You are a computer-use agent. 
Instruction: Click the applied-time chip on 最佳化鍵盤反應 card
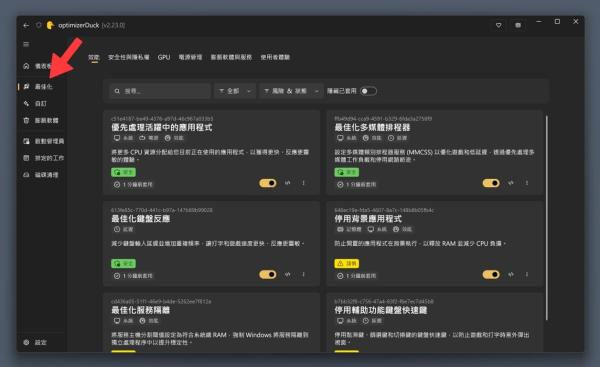(133, 276)
